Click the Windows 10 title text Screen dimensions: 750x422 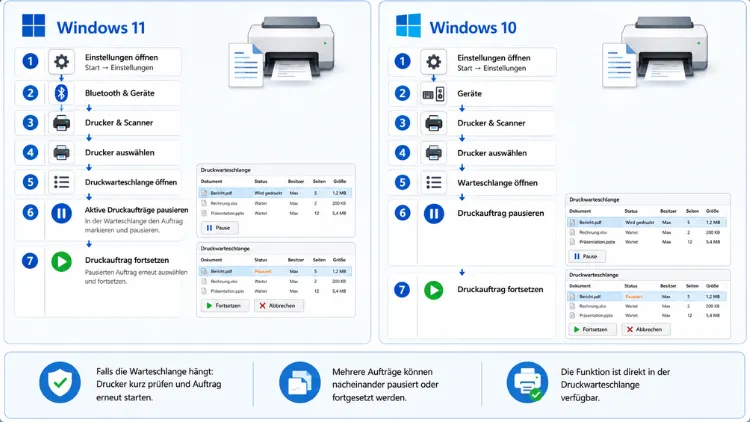(473, 27)
